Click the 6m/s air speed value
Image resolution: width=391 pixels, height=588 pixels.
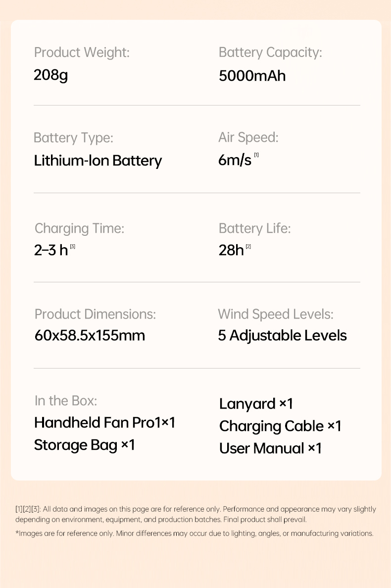click(x=235, y=160)
